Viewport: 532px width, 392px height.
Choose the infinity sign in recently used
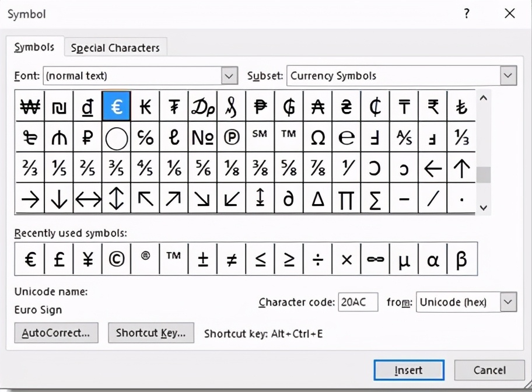click(x=375, y=259)
